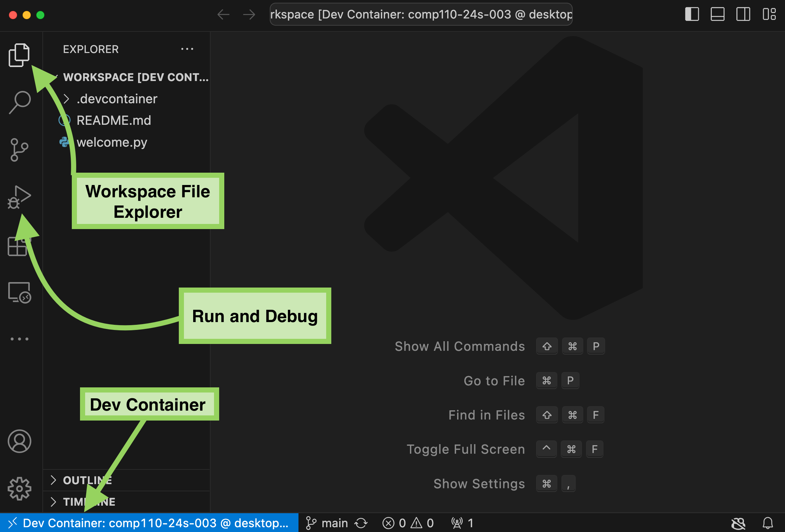785x532 pixels.
Task: Click the notifications bell in status bar
Action: (768, 523)
